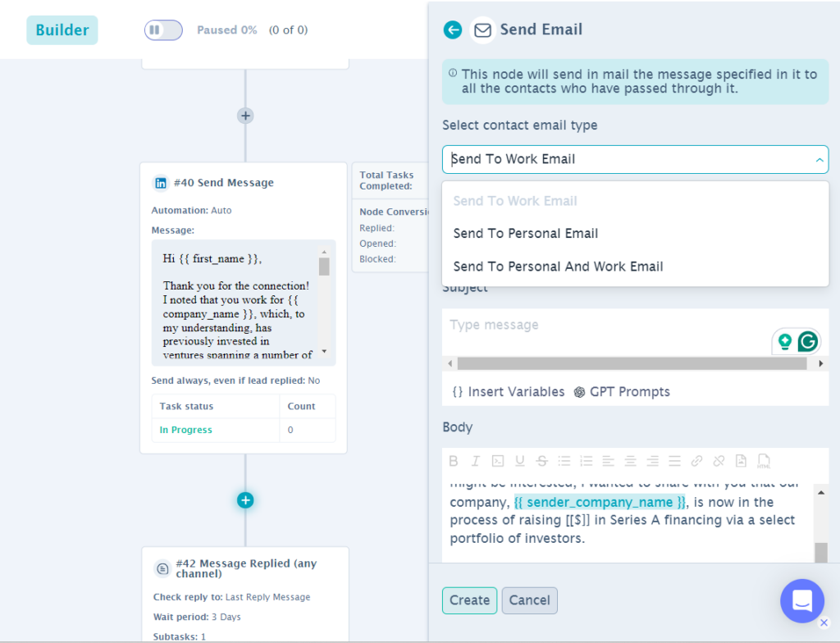Viewport: 840px width, 643px height.
Task: Click the Cancel button
Action: (529, 600)
